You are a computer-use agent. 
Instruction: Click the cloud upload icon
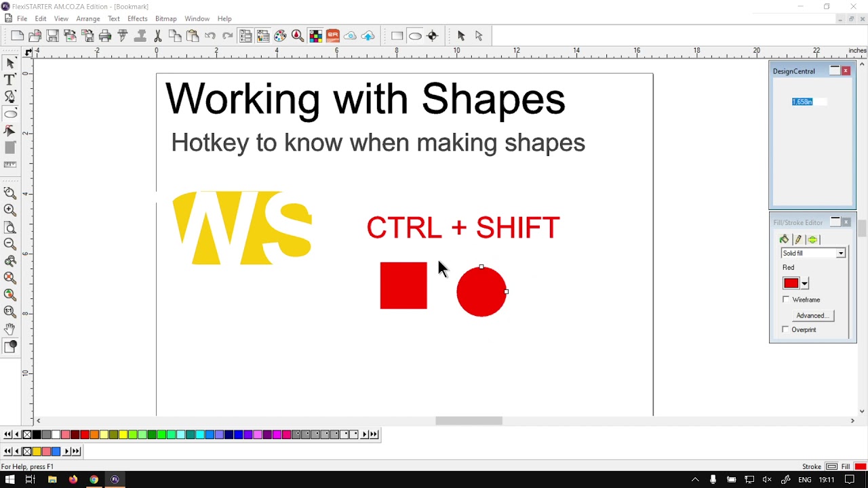[368, 36]
